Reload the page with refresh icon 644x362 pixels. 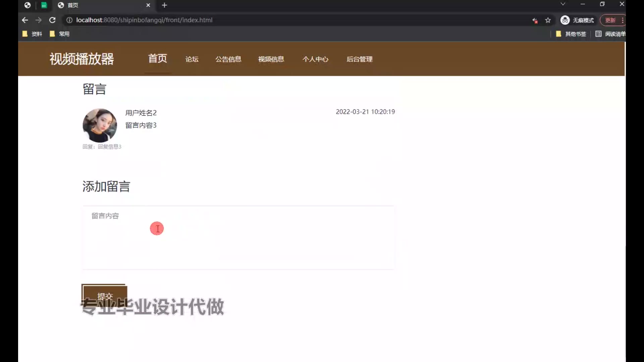point(52,20)
